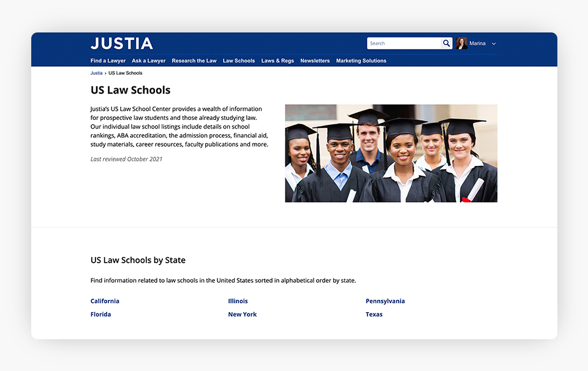Click the graduates photo
The width and height of the screenshot is (588, 371).
pyautogui.click(x=391, y=153)
